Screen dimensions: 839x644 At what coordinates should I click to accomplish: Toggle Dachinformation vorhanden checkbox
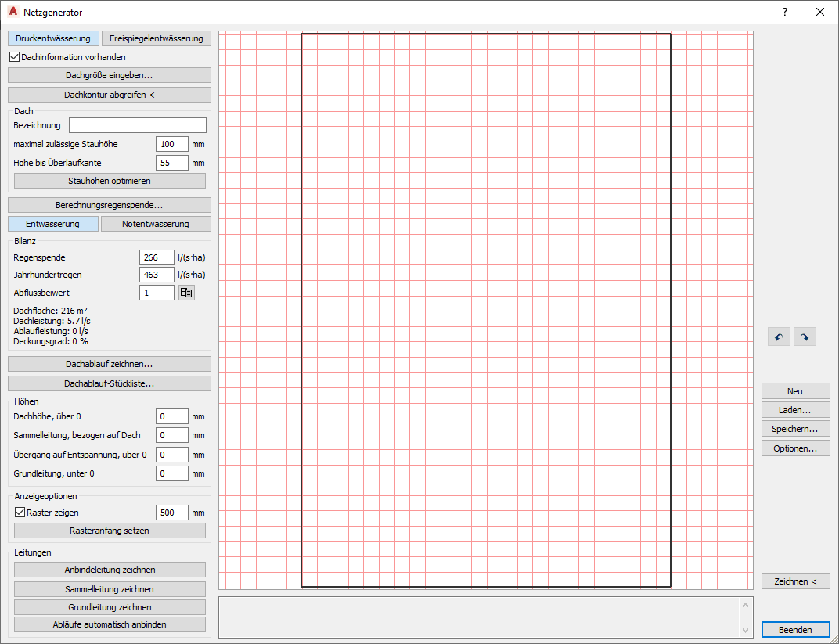(15, 56)
